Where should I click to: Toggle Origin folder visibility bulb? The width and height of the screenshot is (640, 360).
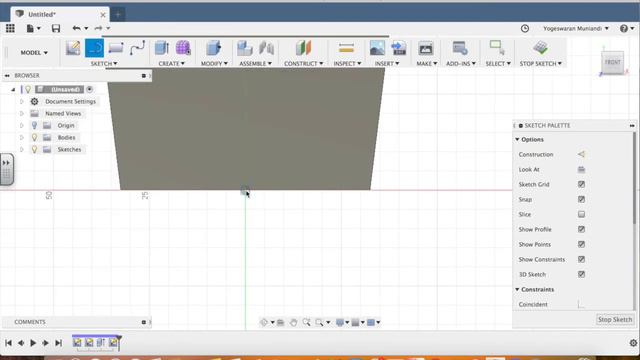[x=34, y=126]
